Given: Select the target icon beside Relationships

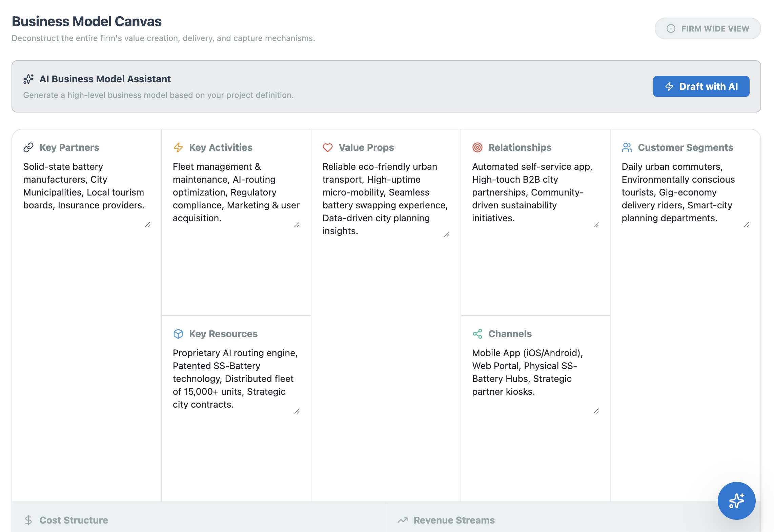Looking at the screenshot, I should [x=477, y=147].
